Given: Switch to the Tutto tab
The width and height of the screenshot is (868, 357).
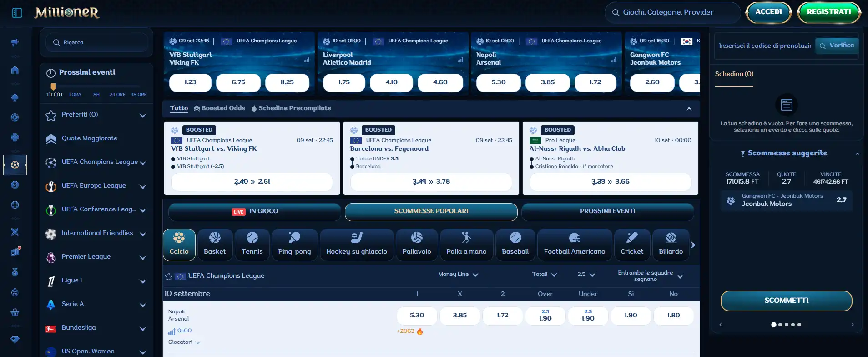Looking at the screenshot, I should (179, 108).
